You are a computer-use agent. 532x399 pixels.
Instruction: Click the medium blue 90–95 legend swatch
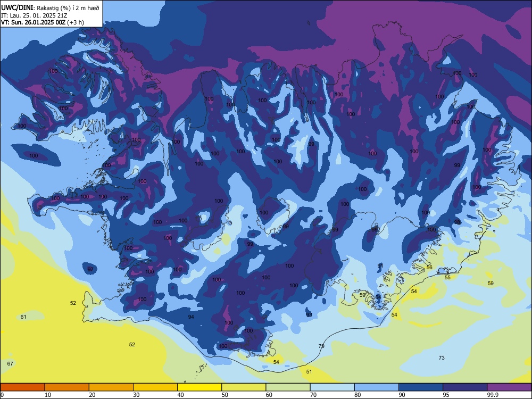click(421, 387)
